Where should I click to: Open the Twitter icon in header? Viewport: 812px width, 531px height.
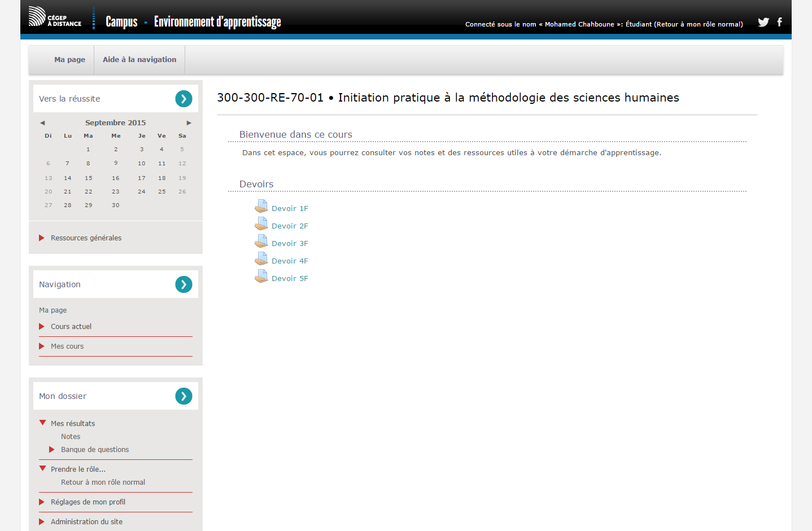tap(763, 22)
